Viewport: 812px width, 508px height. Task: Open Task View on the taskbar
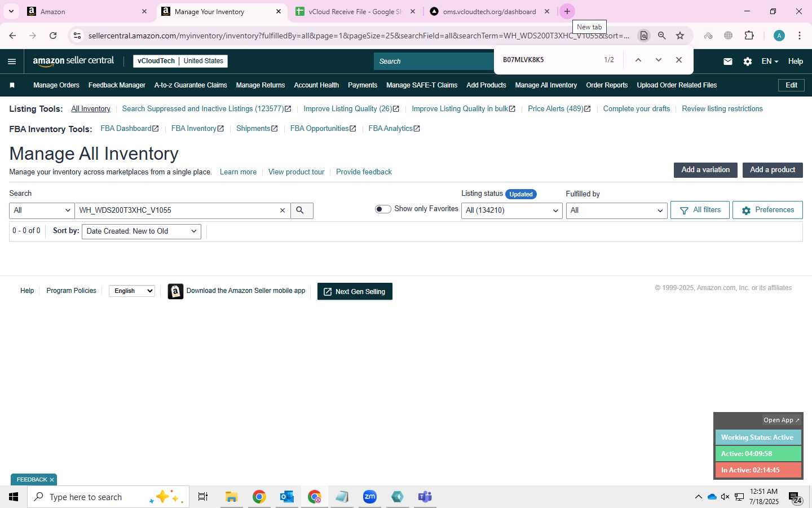coord(203,497)
